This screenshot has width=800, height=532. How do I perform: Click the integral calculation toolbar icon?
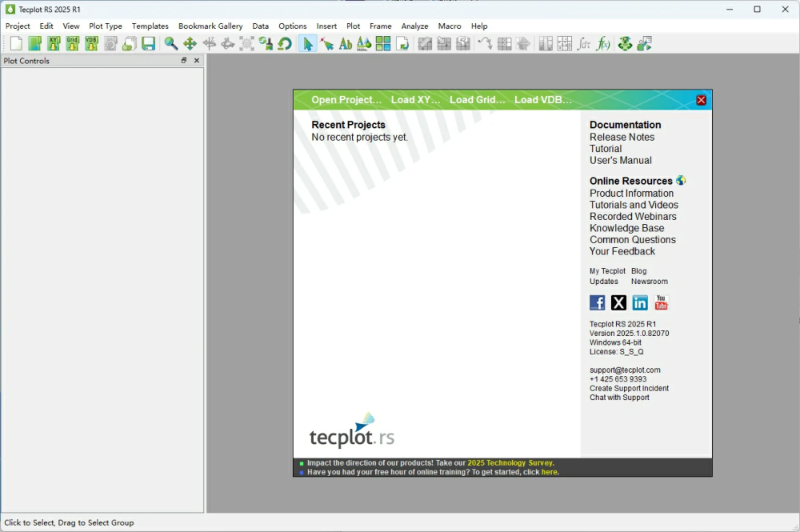click(584, 44)
